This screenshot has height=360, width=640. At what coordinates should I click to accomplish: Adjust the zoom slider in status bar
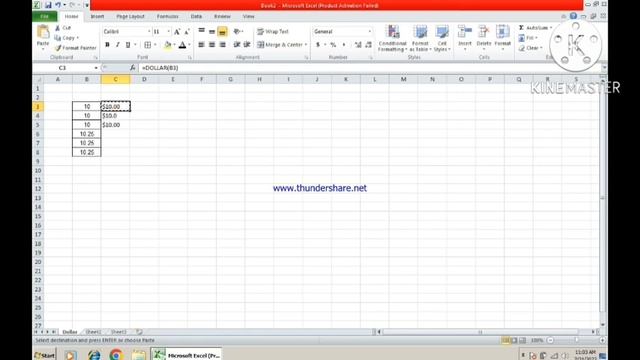coord(576,340)
